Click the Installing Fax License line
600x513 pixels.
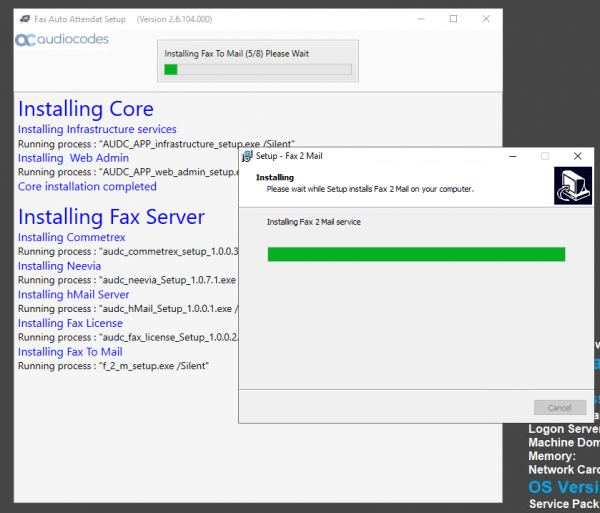pos(70,323)
